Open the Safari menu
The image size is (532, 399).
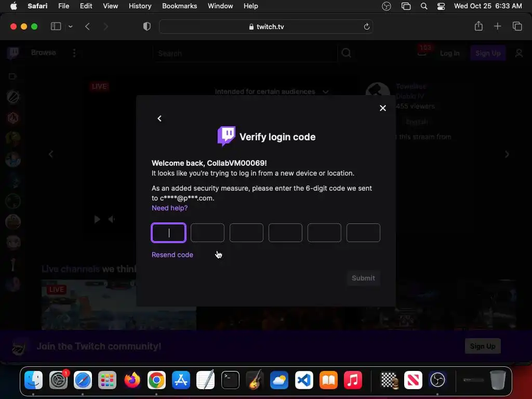click(x=37, y=6)
